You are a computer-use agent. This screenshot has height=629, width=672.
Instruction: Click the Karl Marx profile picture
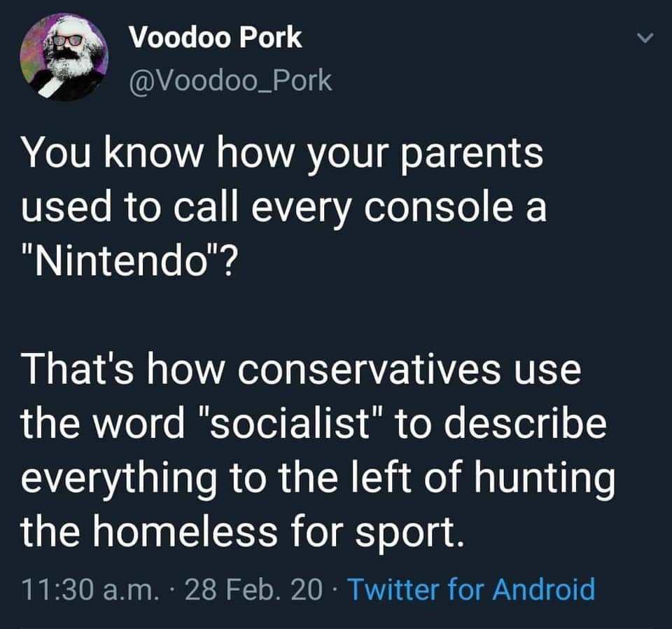tap(68, 55)
